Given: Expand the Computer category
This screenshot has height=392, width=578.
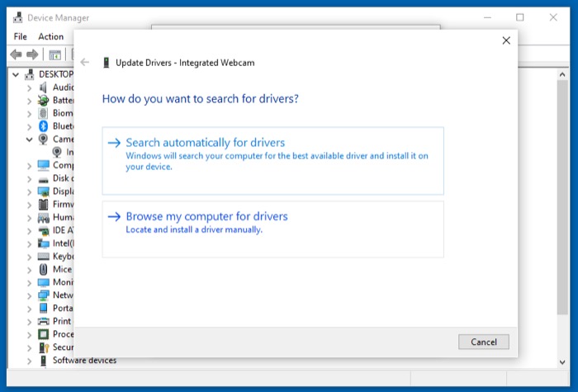Looking at the screenshot, I should tap(29, 166).
